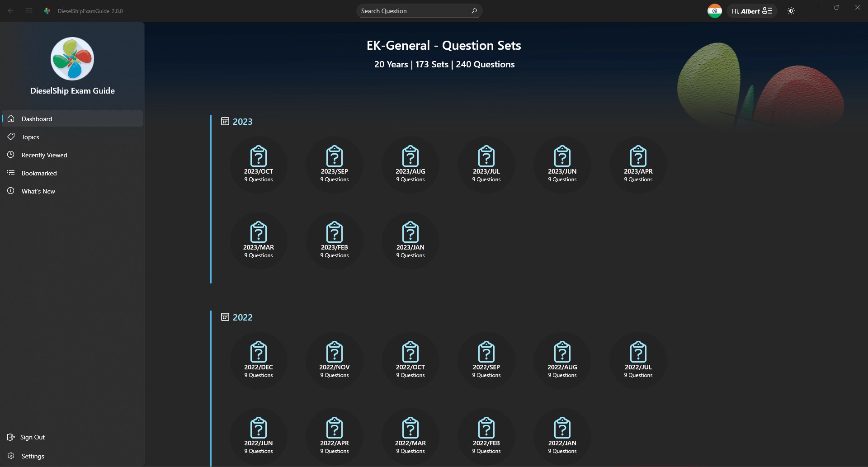Click the DieselShip Exam Guide sidebar title
This screenshot has height=467, width=868.
72,90
